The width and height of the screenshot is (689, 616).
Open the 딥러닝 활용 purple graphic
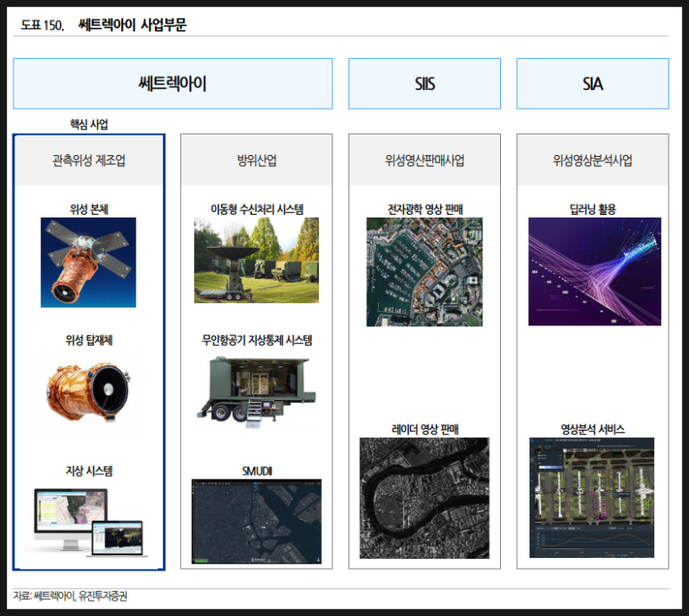[x=595, y=272]
